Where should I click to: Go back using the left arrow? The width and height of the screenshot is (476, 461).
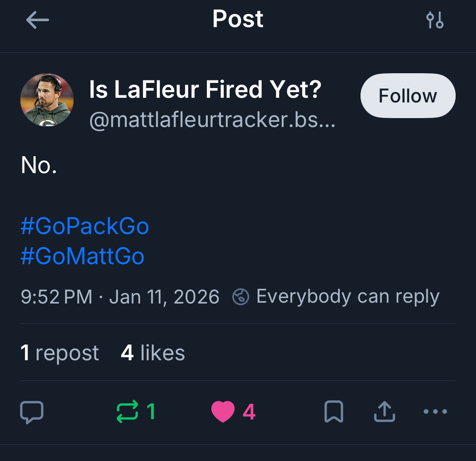(x=37, y=20)
